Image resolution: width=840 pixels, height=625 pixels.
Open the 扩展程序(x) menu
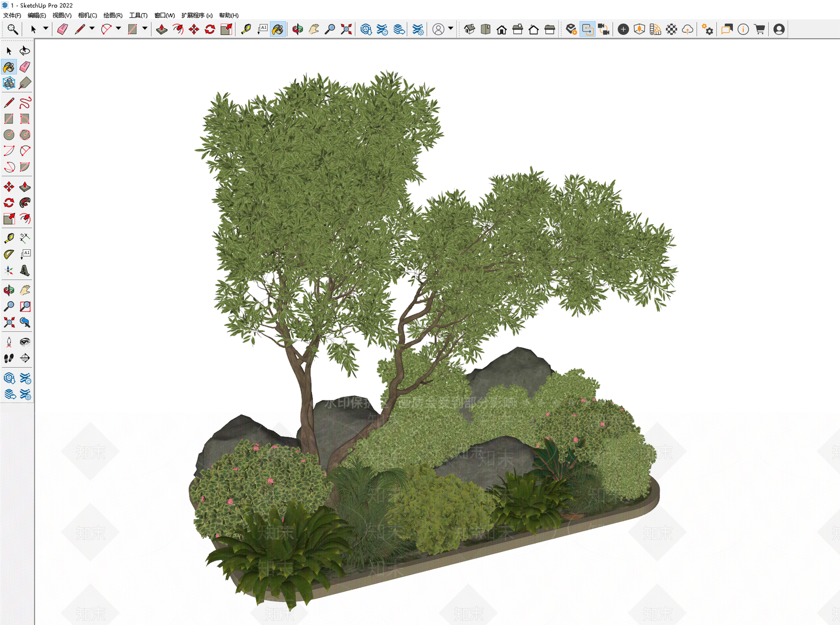point(197,15)
